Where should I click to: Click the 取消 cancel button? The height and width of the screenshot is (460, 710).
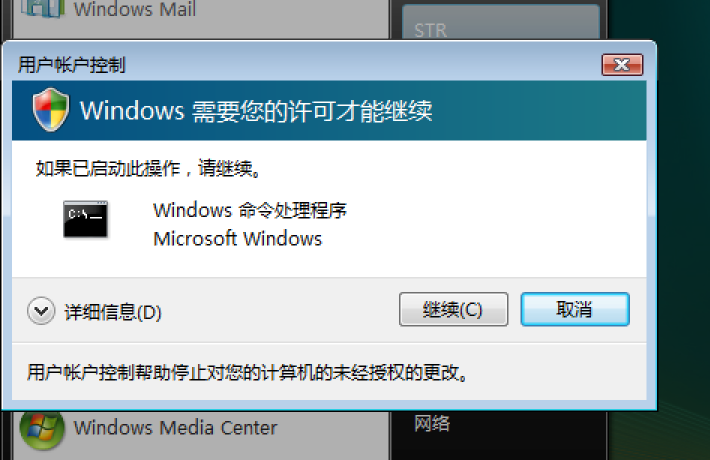point(575,309)
